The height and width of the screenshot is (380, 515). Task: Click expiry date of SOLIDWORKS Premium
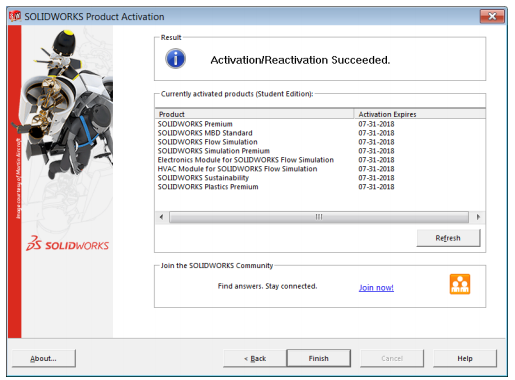pyautogui.click(x=376, y=124)
